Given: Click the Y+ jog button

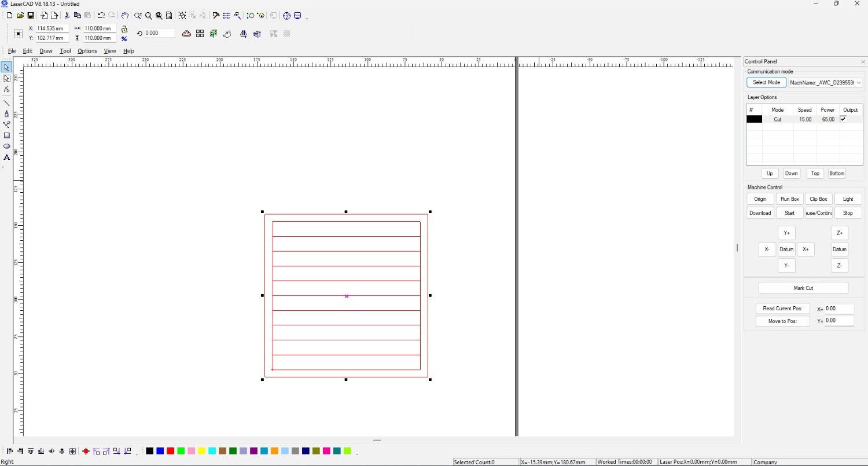Looking at the screenshot, I should pos(786,233).
